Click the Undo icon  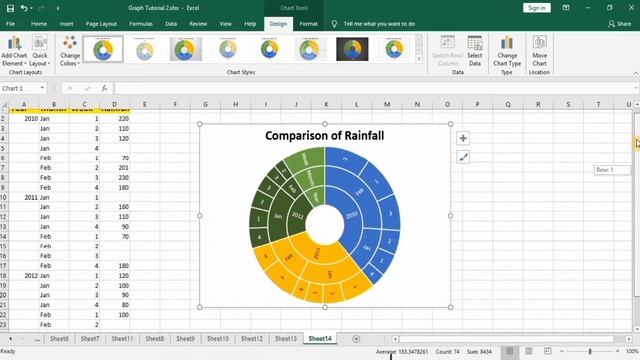[x=24, y=8]
